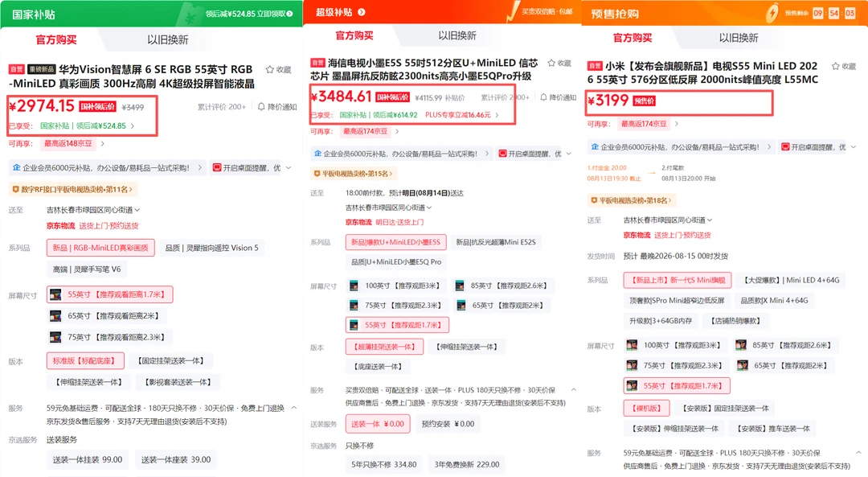Screen dimensions: 868x477
Task: Switch to 以旧换新 tab in Xiaomi panel
Action: coord(739,38)
